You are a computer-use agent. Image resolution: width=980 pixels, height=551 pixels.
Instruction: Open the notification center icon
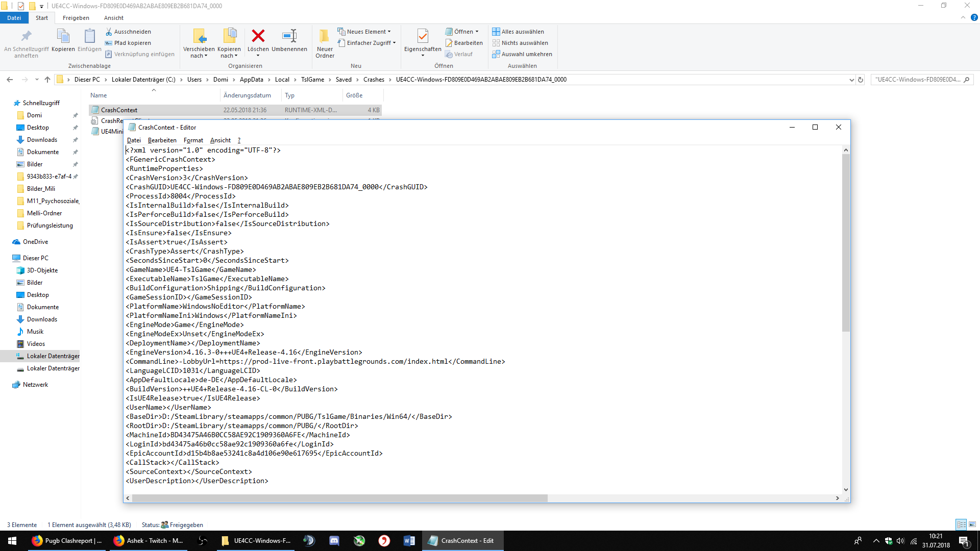[x=964, y=541]
